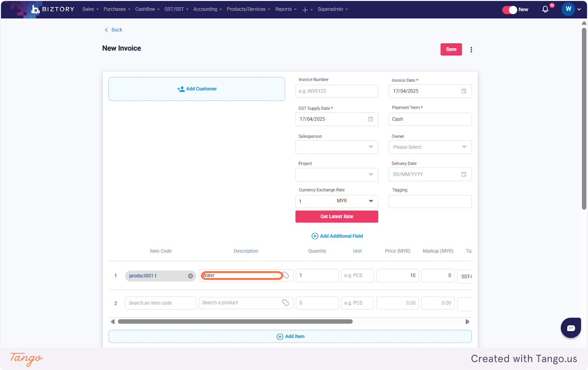Click the row 1 Price field showing 10
The image size is (588, 370).
(397, 276)
